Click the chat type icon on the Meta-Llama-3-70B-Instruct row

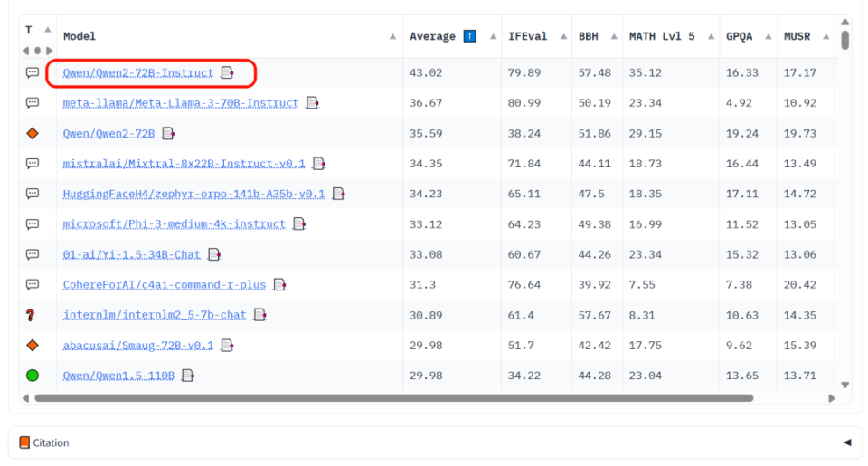33,103
